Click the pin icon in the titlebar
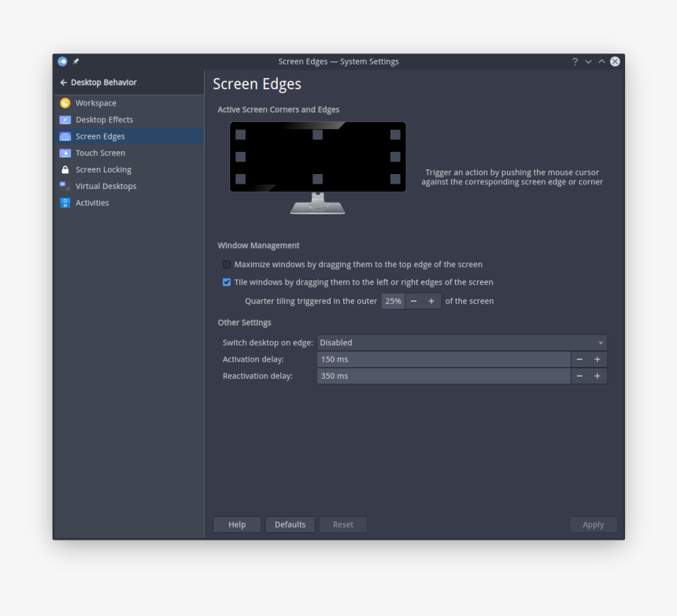The width and height of the screenshot is (677, 616). (76, 61)
